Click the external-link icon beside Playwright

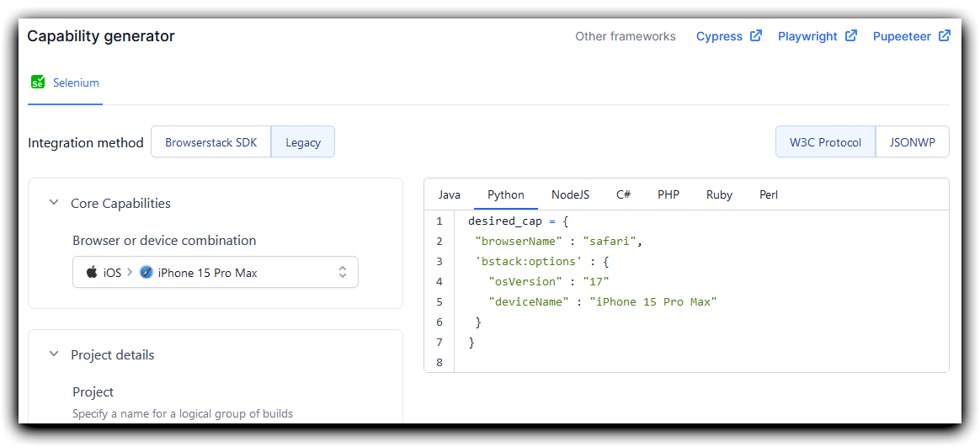coord(850,35)
